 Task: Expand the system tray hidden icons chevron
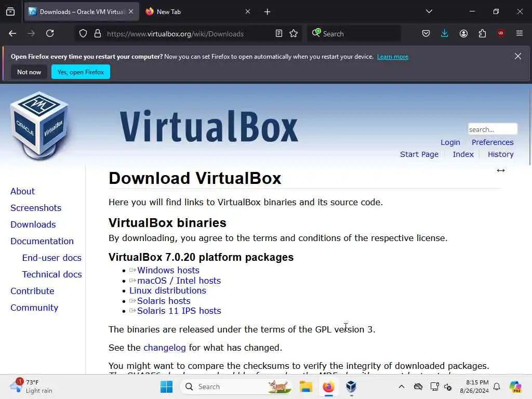coord(402,387)
